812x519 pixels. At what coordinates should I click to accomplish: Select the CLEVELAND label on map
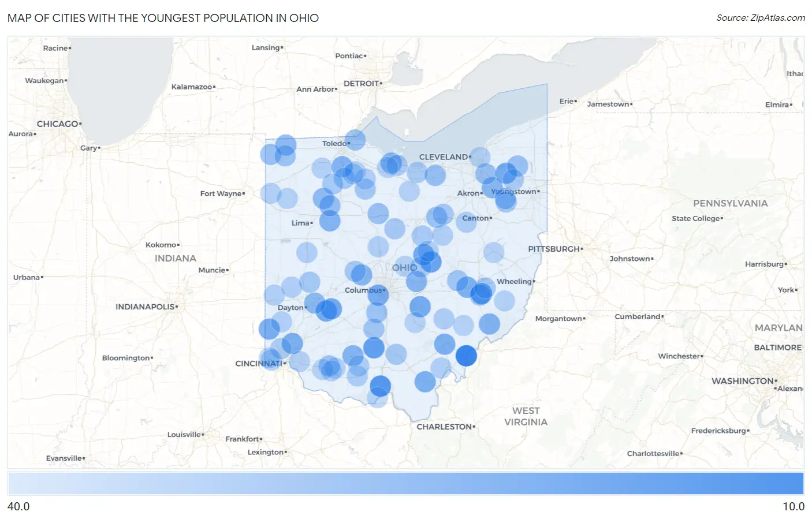pos(444,157)
